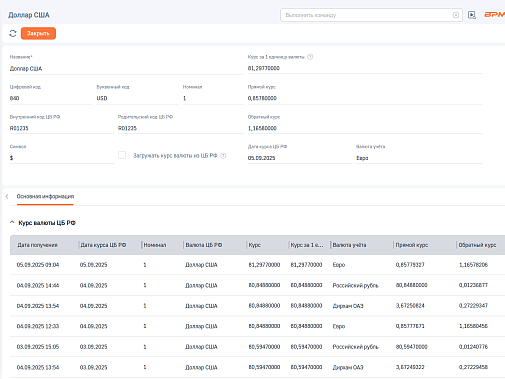Click the Символ field containing $
505x379 pixels.
pos(62,158)
